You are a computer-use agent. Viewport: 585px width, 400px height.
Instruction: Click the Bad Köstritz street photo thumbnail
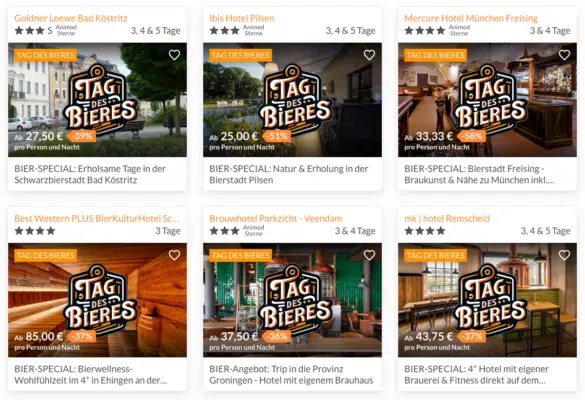point(97,100)
